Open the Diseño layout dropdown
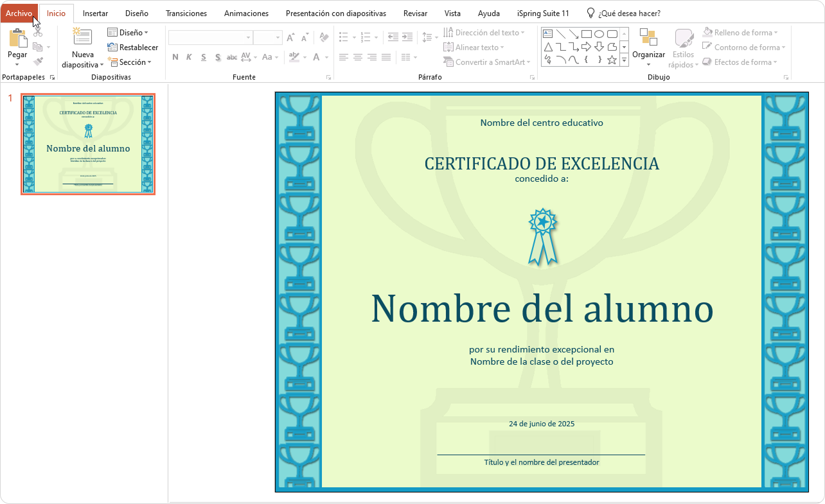The image size is (825, 504). (x=127, y=32)
